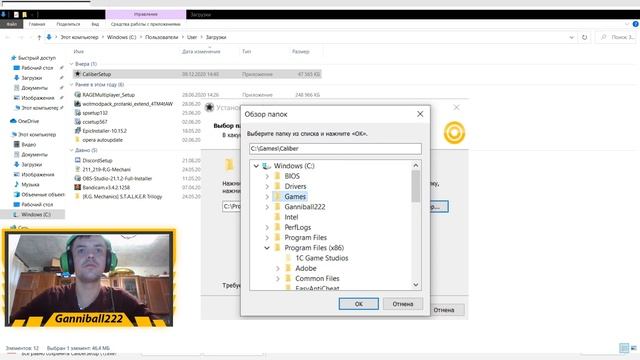This screenshot has width=640, height=360.
Task: Select the Program Files folder in tree
Action: [305, 238]
